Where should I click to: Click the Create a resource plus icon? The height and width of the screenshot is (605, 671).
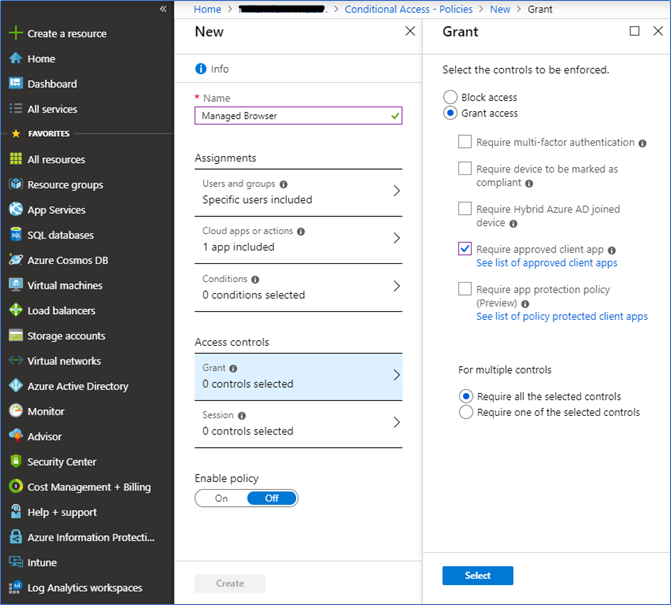click(16, 33)
